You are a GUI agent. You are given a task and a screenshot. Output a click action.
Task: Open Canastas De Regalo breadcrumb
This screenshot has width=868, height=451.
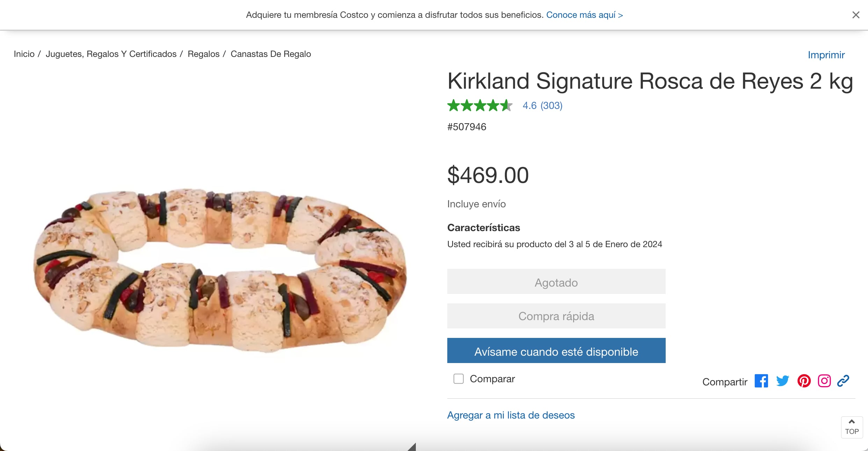(271, 54)
